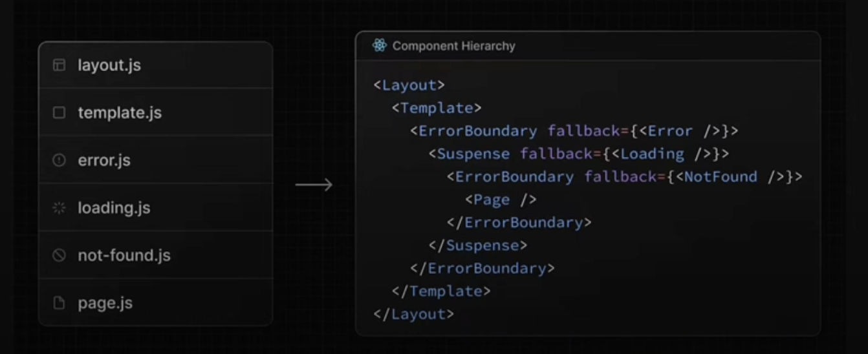Click the error.js warning icon
The image size is (868, 354).
[59, 160]
